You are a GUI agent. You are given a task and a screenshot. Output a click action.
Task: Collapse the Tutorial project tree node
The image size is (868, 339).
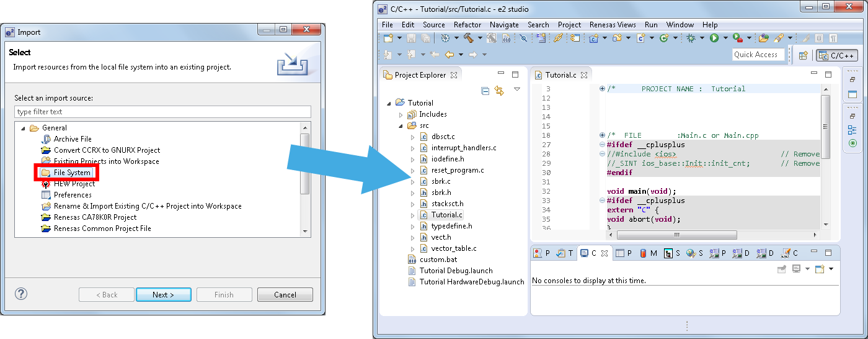coord(389,103)
